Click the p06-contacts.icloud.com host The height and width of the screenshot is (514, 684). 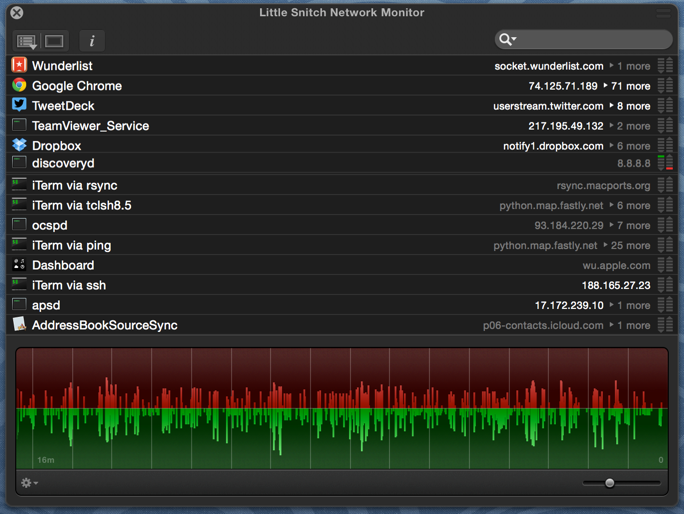coord(543,326)
